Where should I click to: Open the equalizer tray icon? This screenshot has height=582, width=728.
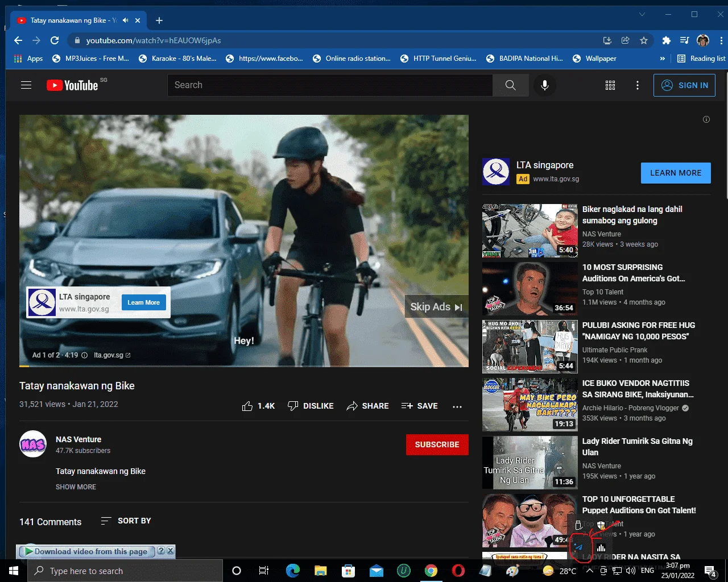tap(601, 548)
